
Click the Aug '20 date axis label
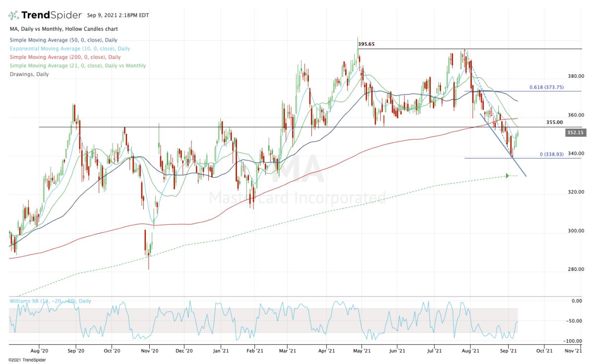pyautogui.click(x=40, y=351)
